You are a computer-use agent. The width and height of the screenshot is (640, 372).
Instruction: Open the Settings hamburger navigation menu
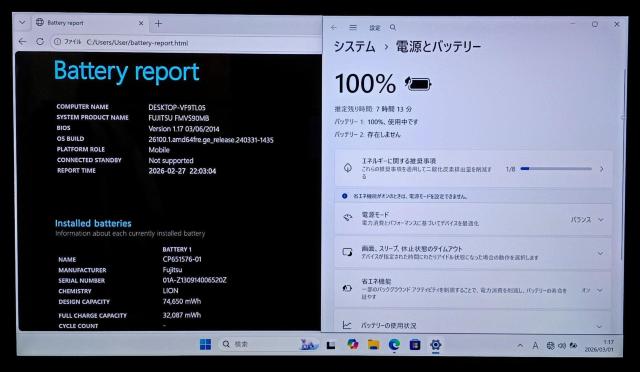coord(353,27)
